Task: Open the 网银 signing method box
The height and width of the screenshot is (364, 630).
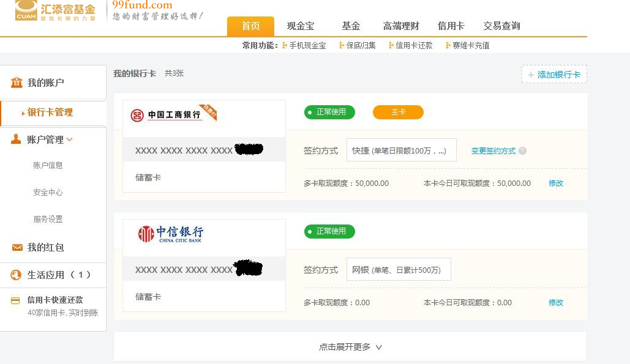Action: [x=398, y=270]
